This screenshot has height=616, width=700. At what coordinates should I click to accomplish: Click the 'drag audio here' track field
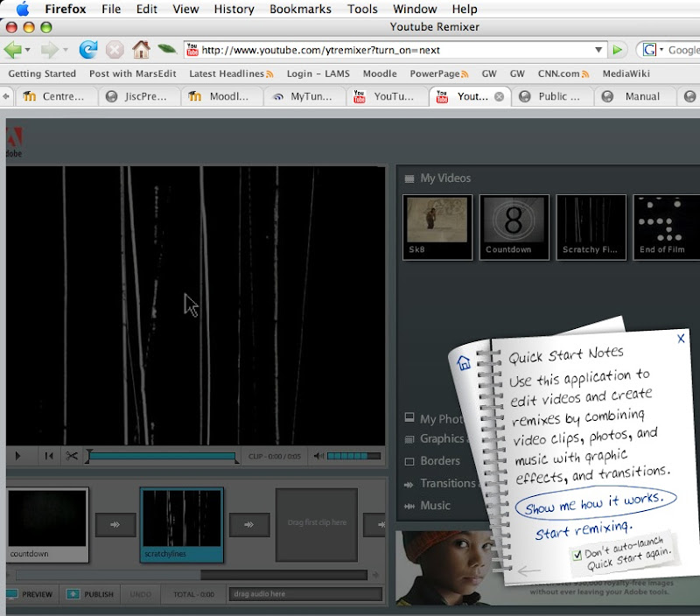click(x=305, y=594)
